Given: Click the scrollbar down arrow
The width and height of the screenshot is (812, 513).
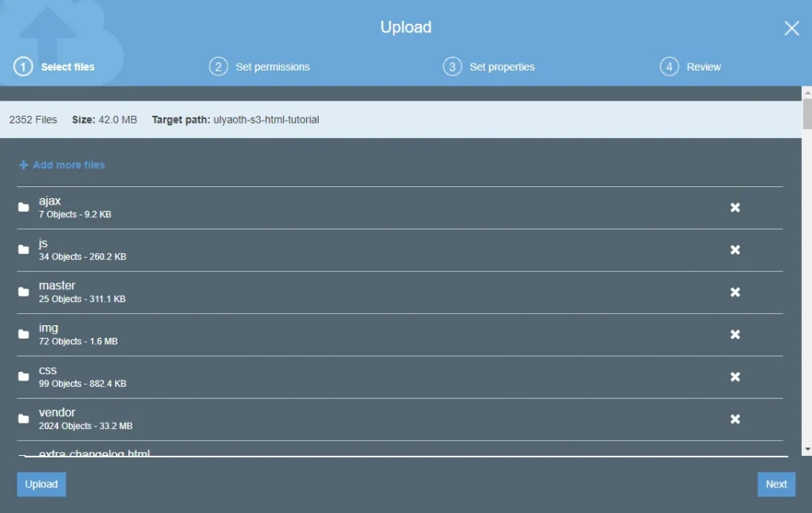Looking at the screenshot, I should click(806, 450).
